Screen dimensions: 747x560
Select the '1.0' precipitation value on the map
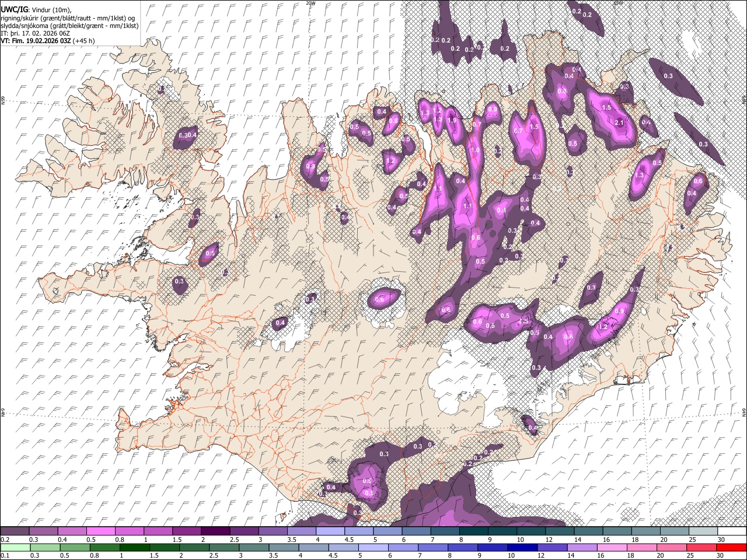[475, 150]
